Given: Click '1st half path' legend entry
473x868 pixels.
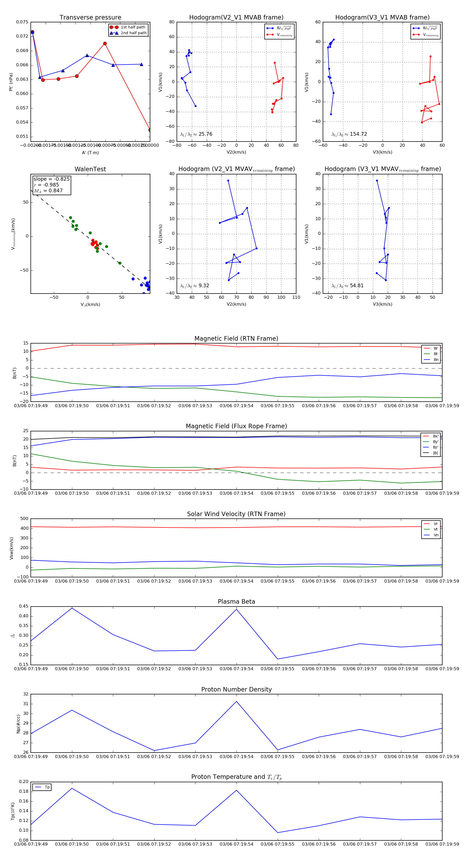Looking at the screenshot, I should (128, 27).
